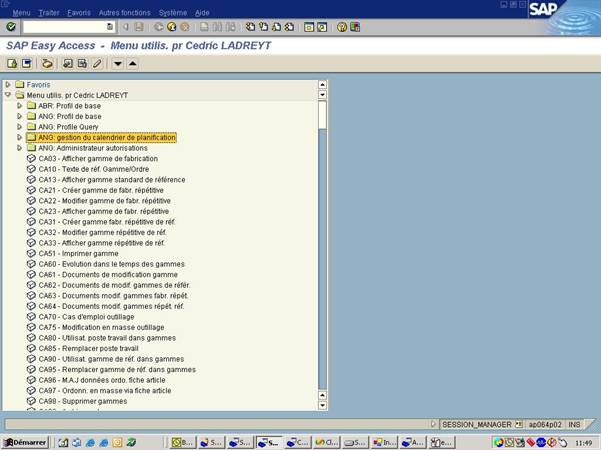Click the CA96 transaction cube icon
The height and width of the screenshot is (450, 601).
pyautogui.click(x=31, y=380)
